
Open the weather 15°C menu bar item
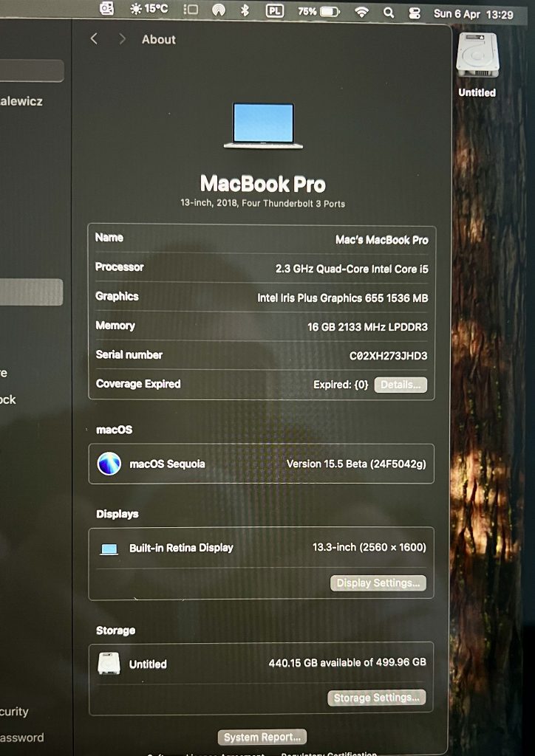click(x=149, y=10)
